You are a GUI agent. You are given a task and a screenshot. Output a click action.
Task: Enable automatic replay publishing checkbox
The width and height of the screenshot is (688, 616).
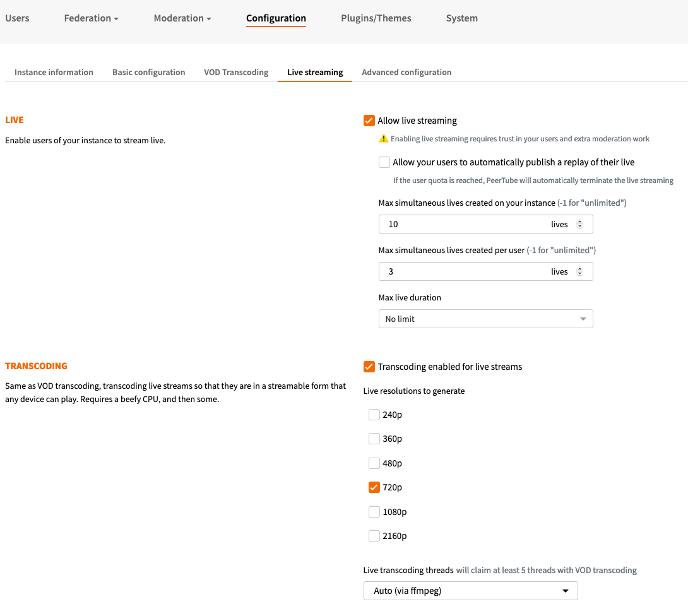point(384,162)
